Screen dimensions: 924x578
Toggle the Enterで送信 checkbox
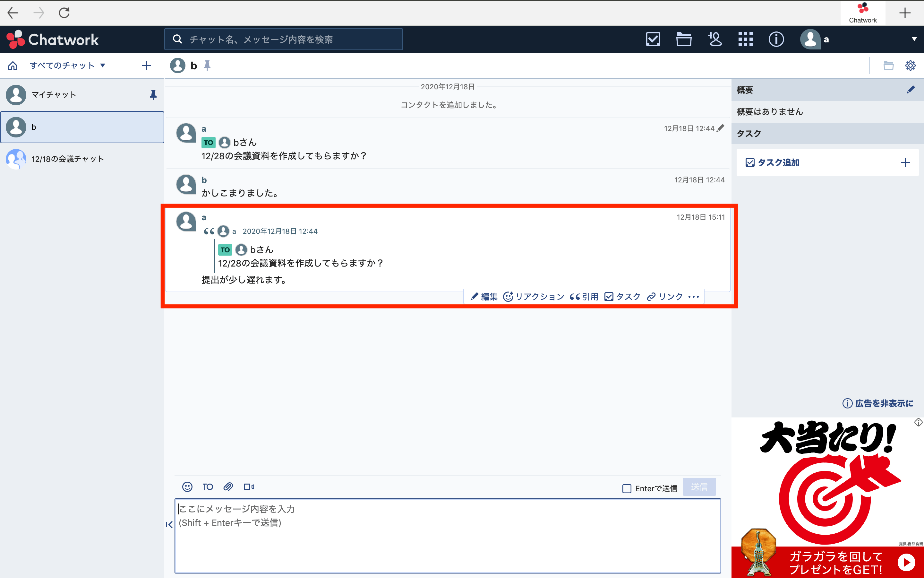627,488
